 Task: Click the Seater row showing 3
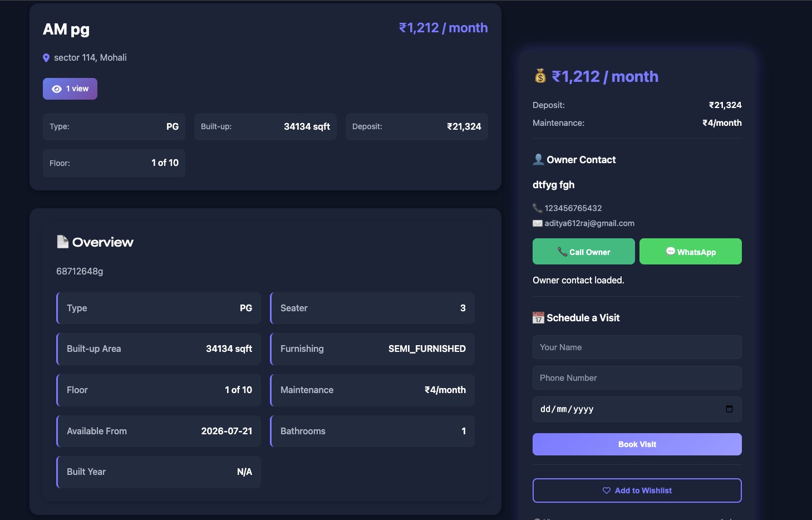coord(372,308)
